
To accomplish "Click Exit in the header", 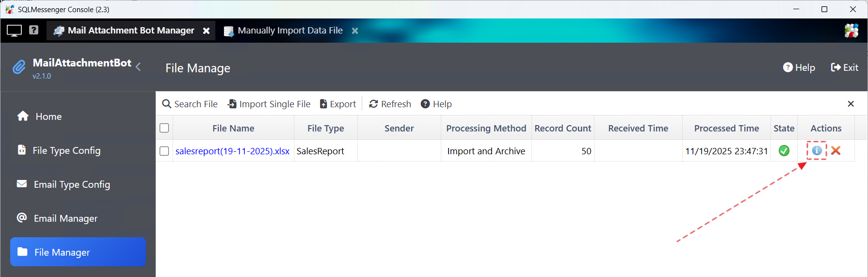I will click(845, 67).
